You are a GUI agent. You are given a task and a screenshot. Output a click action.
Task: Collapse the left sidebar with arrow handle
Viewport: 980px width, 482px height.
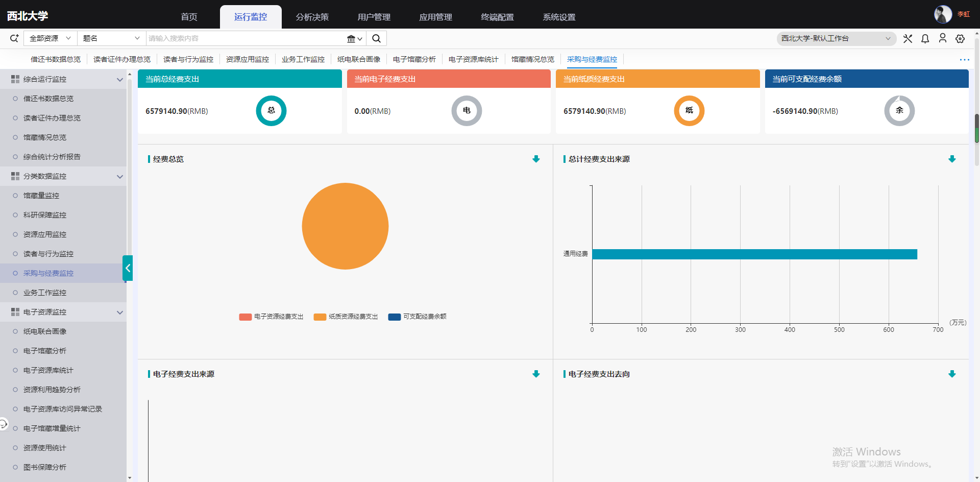coord(128,268)
